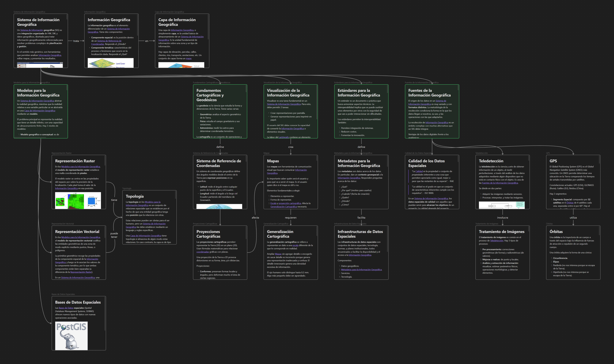Click the globe image in Sistema de Referencia de Coordenadas
Screen dimensions: 614x364
coord(219,207)
